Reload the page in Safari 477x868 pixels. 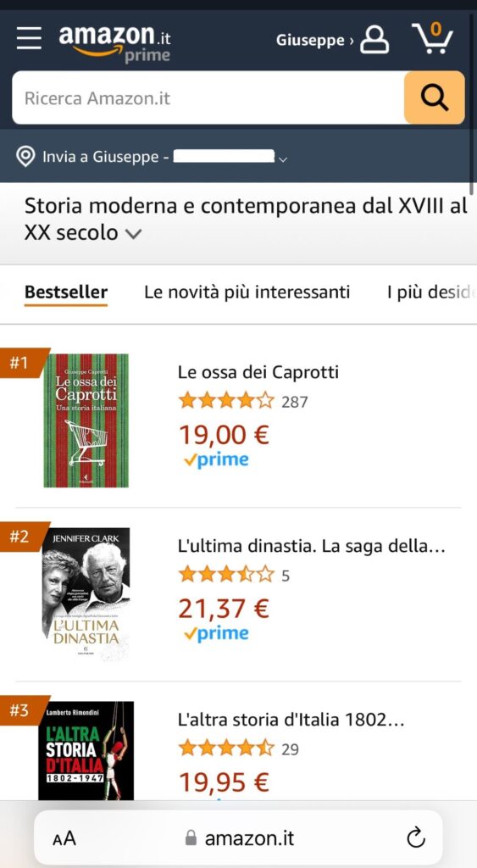tap(416, 838)
